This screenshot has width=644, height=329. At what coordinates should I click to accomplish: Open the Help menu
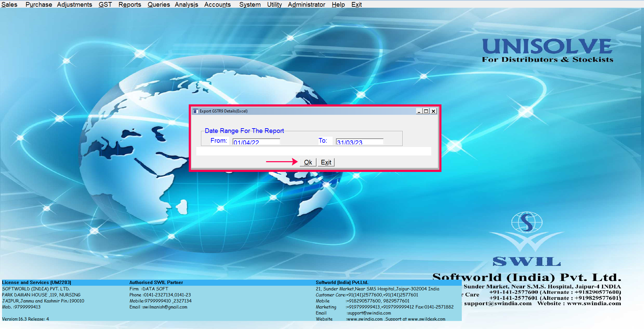pyautogui.click(x=338, y=4)
